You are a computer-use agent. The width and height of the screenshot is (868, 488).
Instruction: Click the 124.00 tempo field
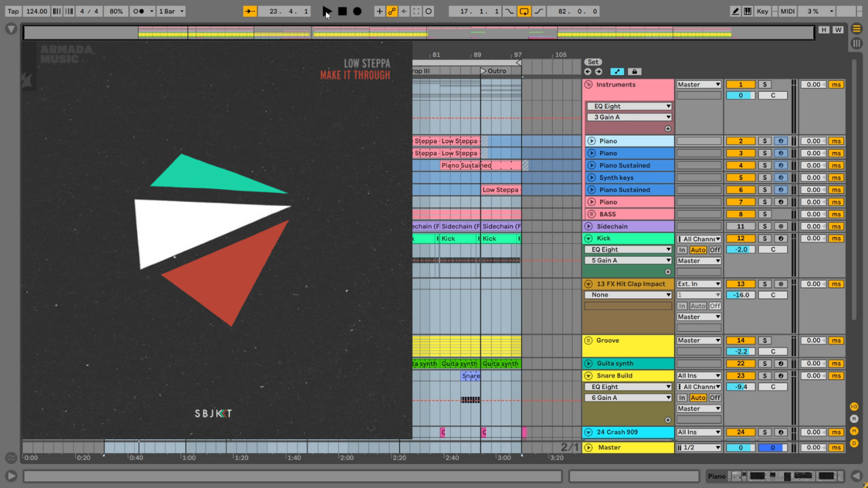coord(37,12)
